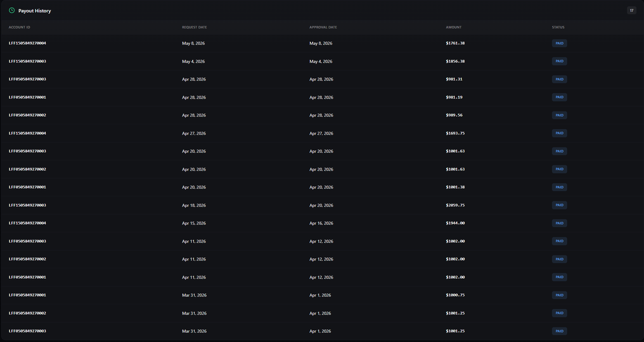Click the approval date in the $989.56 row

tap(321, 115)
